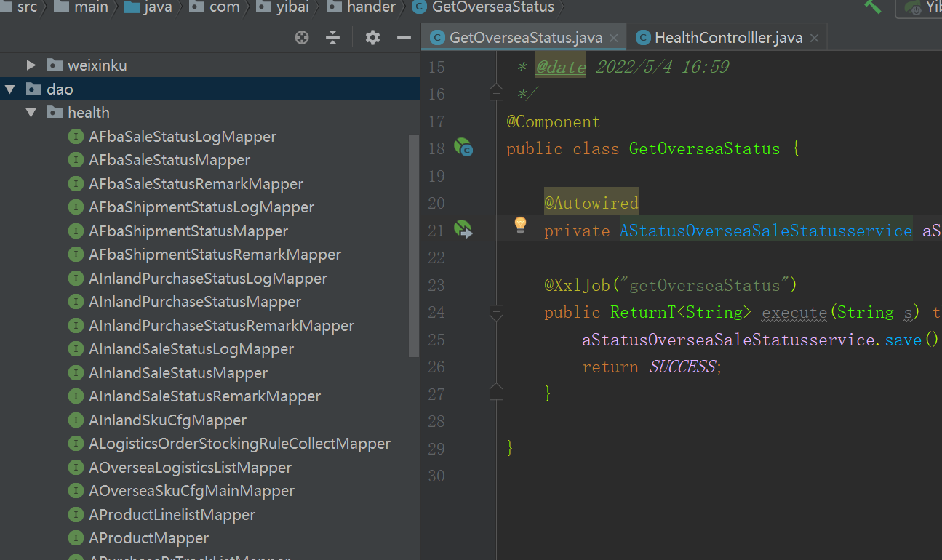The width and height of the screenshot is (942, 560).
Task: Open project panel settings gear
Action: coord(372,38)
